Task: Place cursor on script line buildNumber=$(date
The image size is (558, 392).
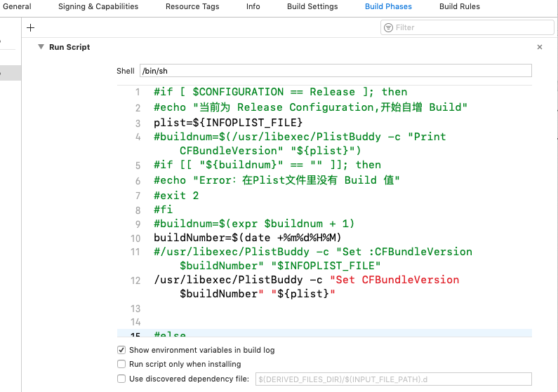Action: [x=248, y=238]
